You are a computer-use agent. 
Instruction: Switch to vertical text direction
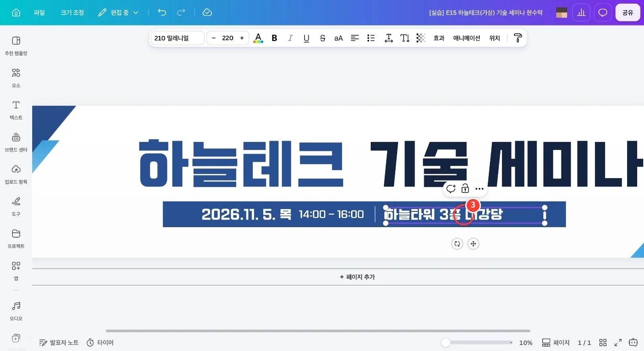[405, 38]
